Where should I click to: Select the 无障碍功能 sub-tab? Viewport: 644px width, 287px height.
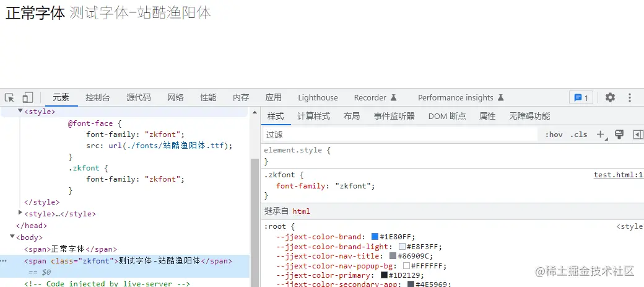(529, 116)
